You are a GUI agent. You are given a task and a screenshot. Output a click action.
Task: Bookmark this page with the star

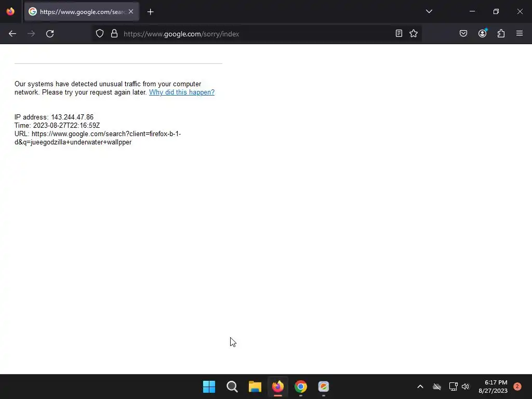414,33
